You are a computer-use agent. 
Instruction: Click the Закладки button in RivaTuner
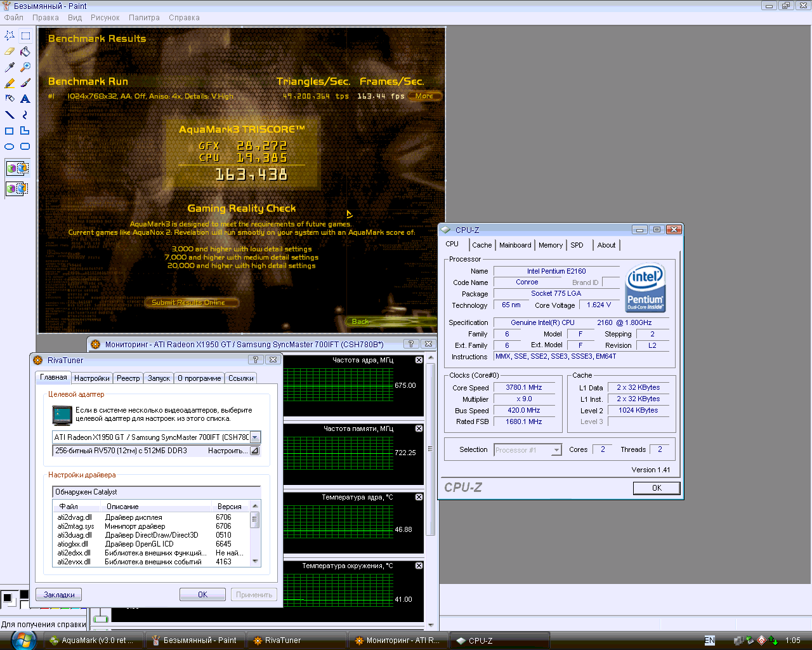(59, 595)
